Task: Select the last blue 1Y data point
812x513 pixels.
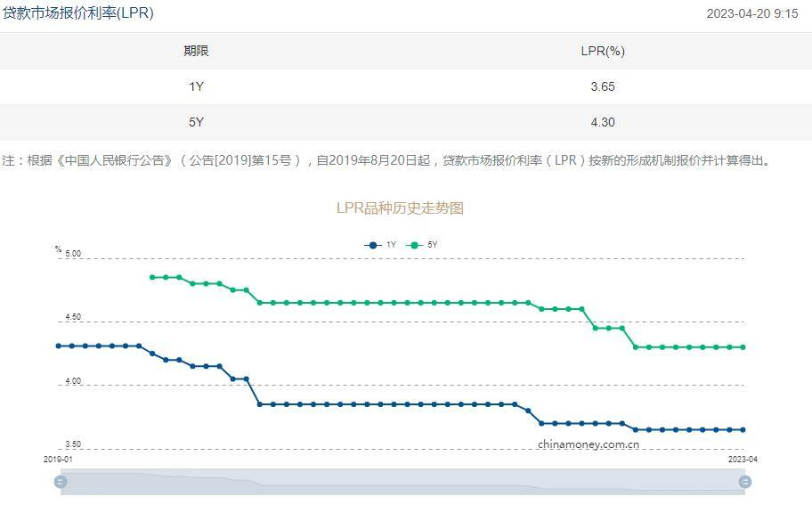Action: pos(743,429)
